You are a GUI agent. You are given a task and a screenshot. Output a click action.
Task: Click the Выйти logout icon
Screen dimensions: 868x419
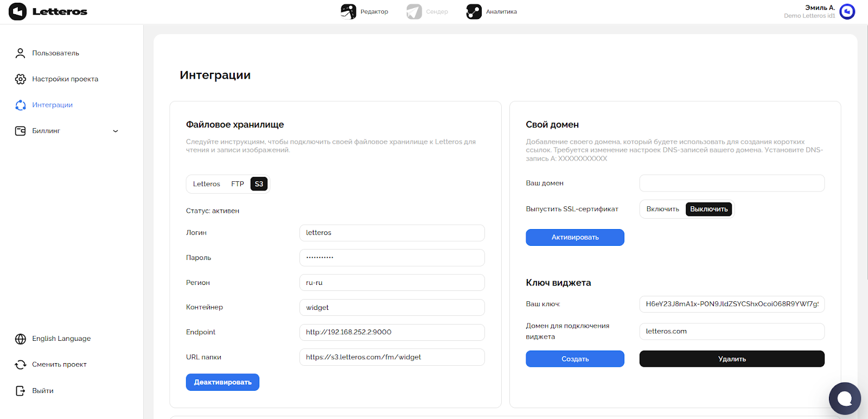click(x=21, y=391)
